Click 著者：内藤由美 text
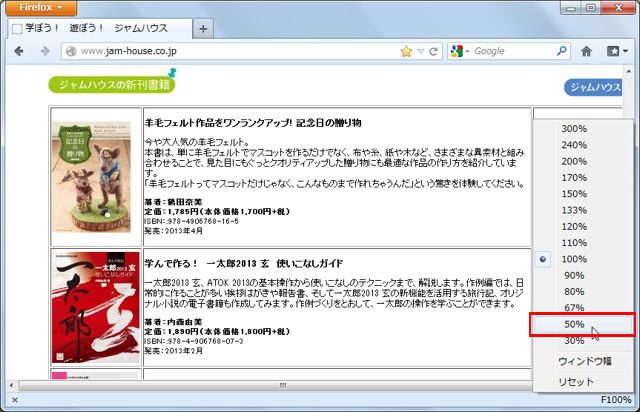This screenshot has width=640, height=412. pyautogui.click(x=173, y=322)
